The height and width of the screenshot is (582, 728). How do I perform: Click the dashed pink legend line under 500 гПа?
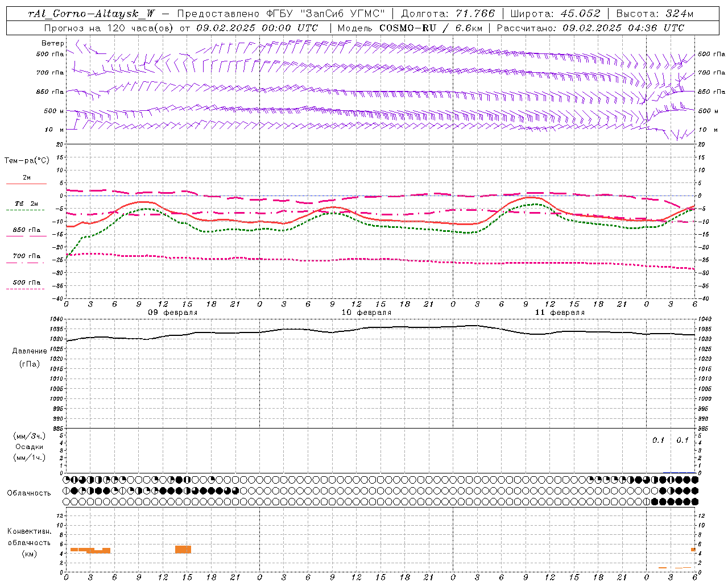tap(26, 289)
